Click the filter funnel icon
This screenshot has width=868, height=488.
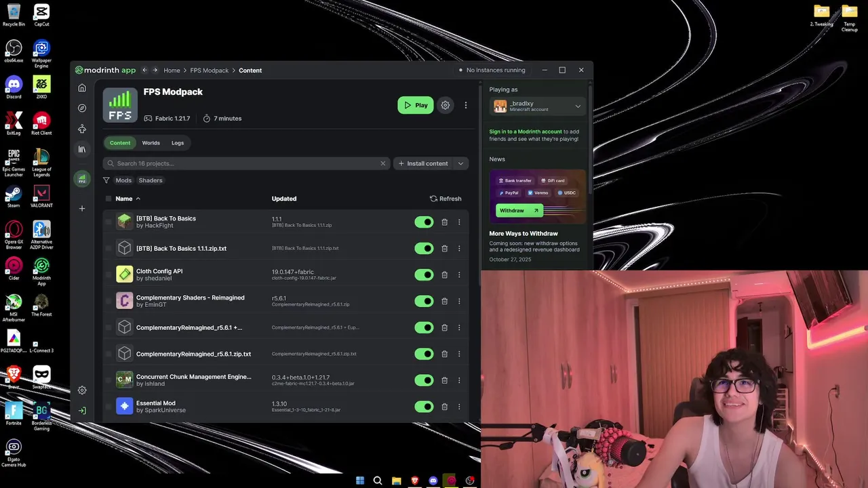106,180
